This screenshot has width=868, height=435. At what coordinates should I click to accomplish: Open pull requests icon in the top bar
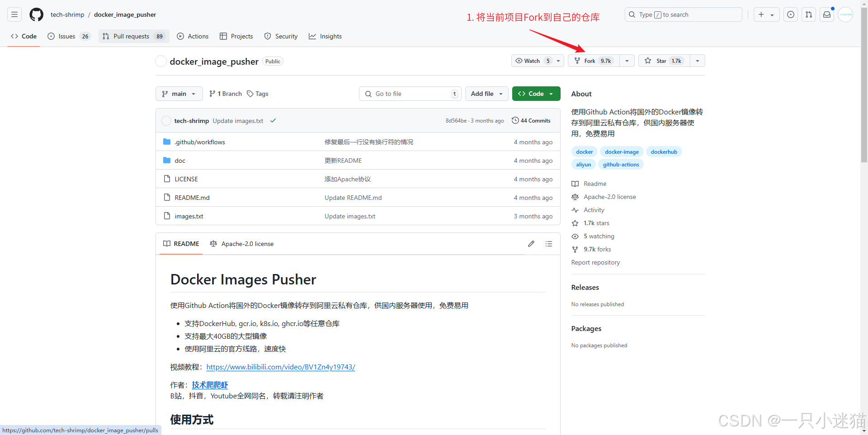[809, 14]
